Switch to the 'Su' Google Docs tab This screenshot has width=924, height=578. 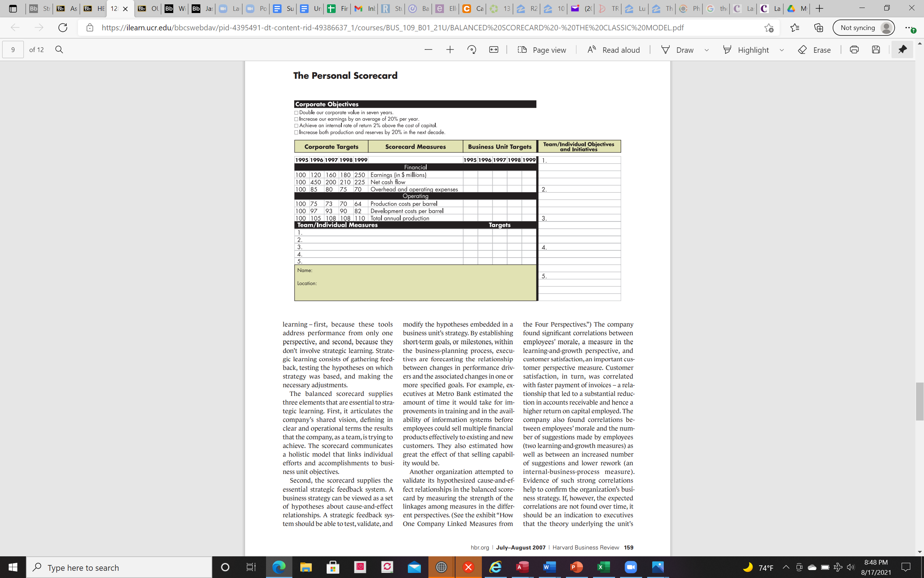[283, 8]
